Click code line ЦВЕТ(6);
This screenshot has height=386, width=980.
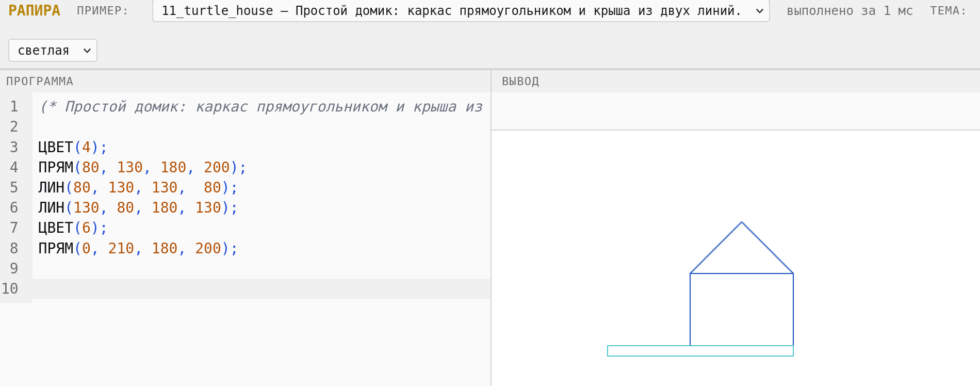[x=73, y=228]
